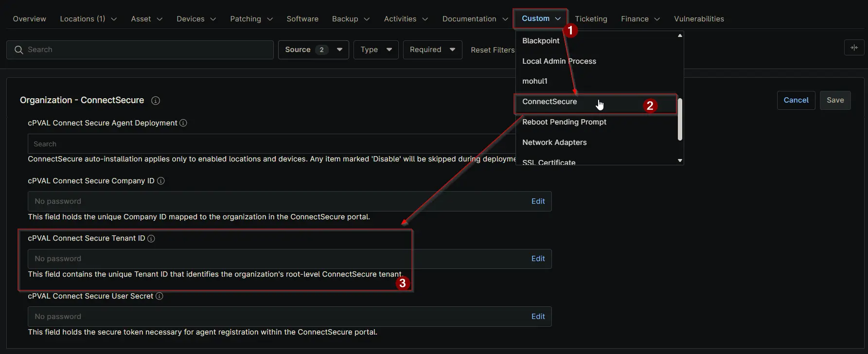Click Edit for the Tenant ID field
868x354 pixels.
(x=538, y=259)
